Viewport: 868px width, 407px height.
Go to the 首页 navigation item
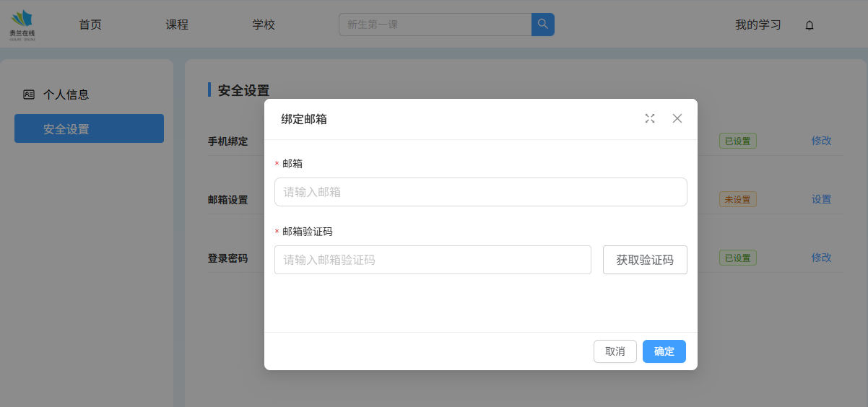tap(90, 25)
